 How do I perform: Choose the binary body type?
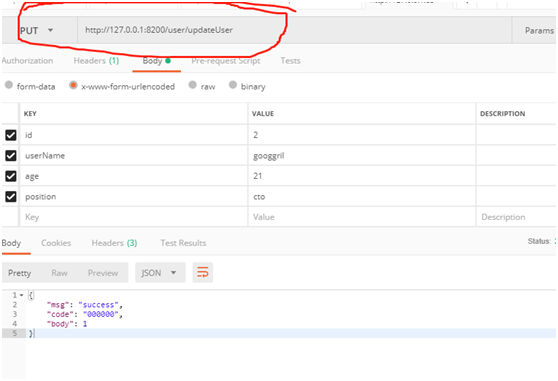[247, 86]
